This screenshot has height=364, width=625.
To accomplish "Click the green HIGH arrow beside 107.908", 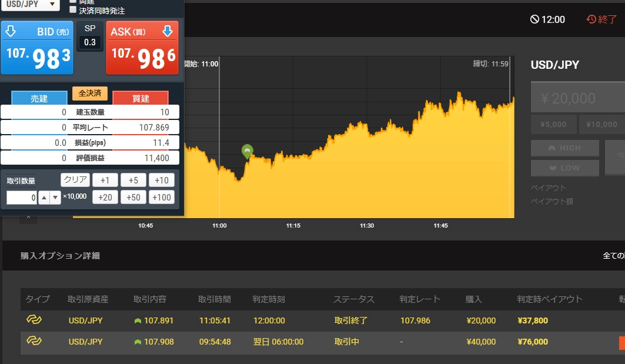I will 138,342.
